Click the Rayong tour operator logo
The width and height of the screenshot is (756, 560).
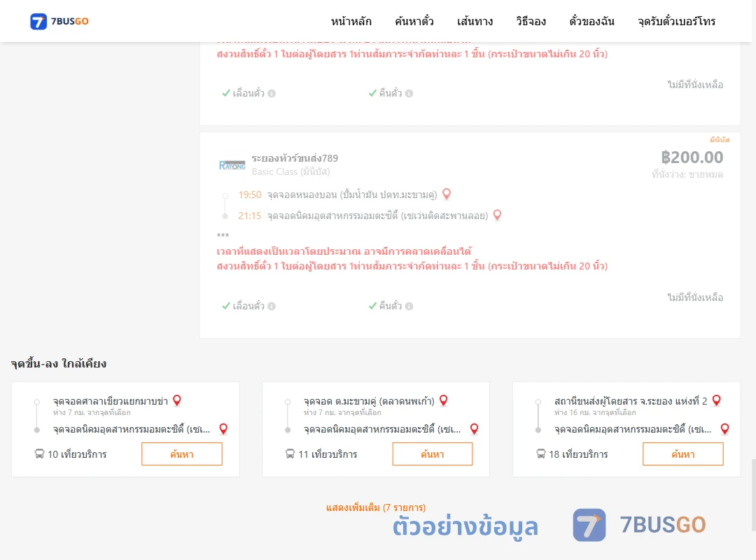[x=232, y=165]
